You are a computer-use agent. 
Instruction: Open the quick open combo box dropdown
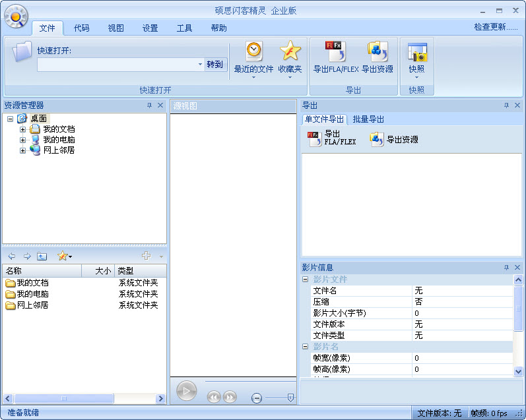200,64
